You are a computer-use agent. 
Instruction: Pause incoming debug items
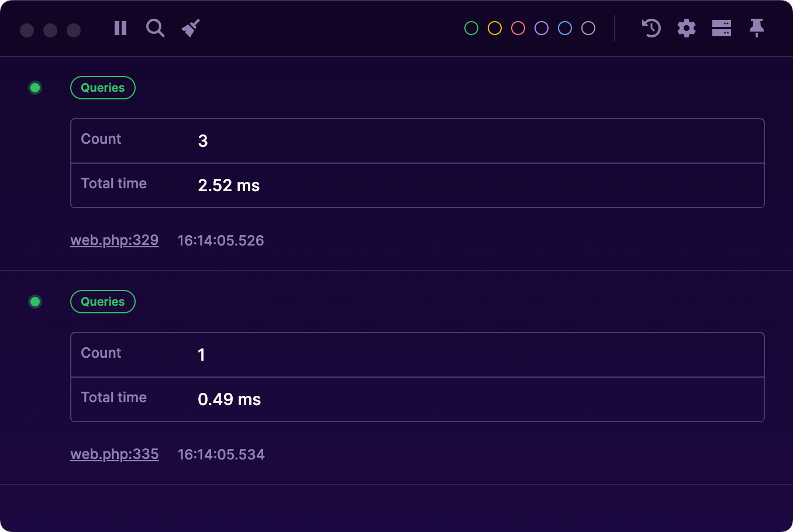point(120,28)
